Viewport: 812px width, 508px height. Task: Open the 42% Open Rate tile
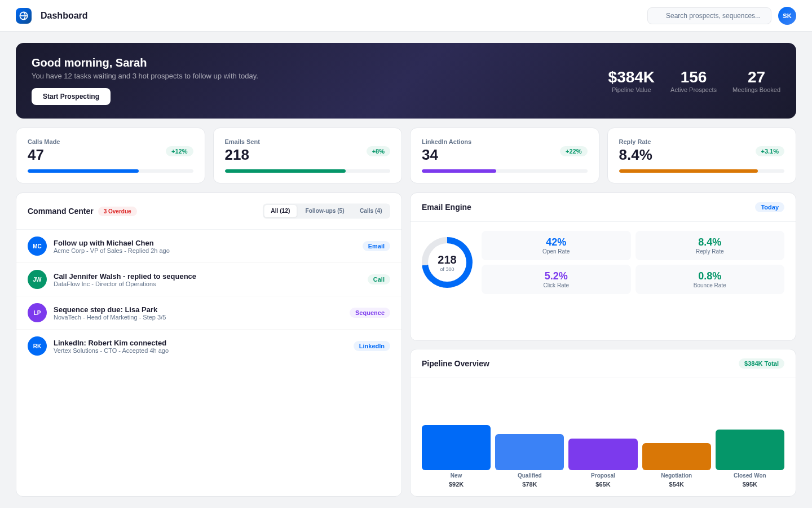coord(556,246)
